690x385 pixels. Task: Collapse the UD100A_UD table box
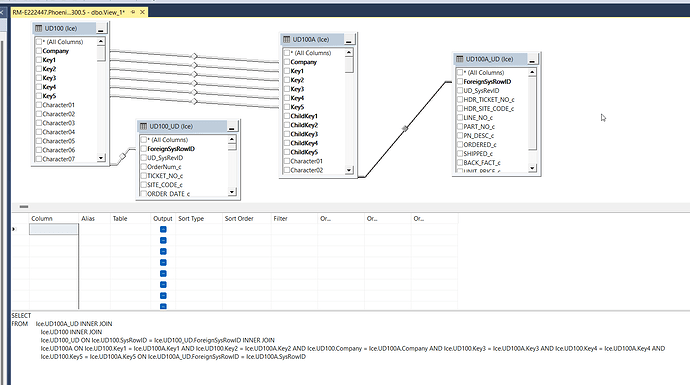532,60
